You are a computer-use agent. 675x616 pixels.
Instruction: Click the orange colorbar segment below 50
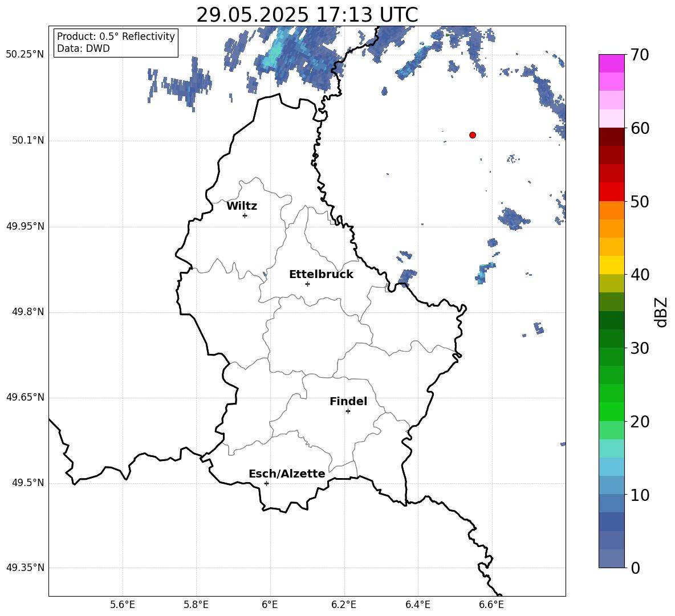[611, 210]
